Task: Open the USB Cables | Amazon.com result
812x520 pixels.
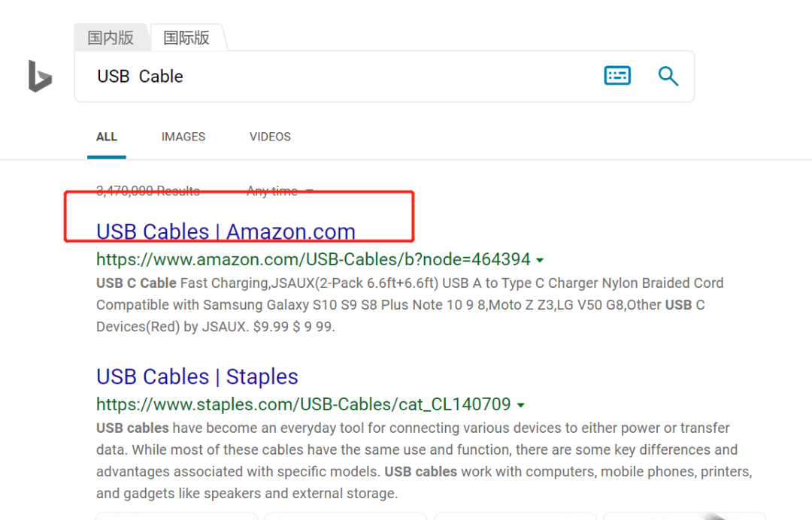Action: [x=226, y=231]
